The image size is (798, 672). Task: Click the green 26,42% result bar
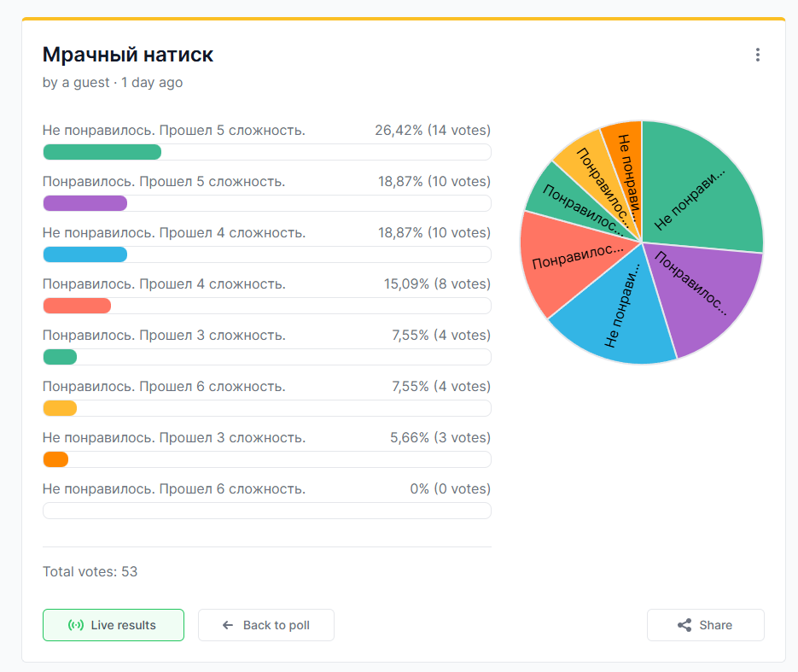[102, 152]
